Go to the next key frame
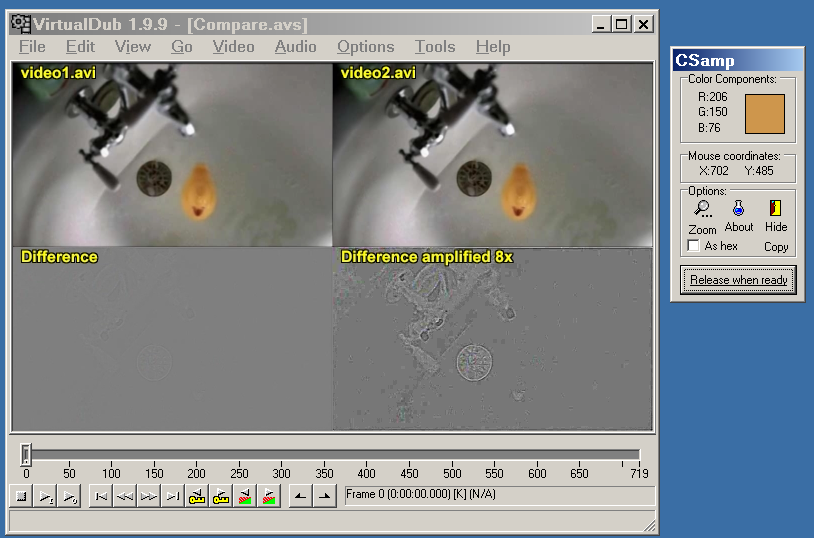The height and width of the screenshot is (538, 814). (x=221, y=496)
